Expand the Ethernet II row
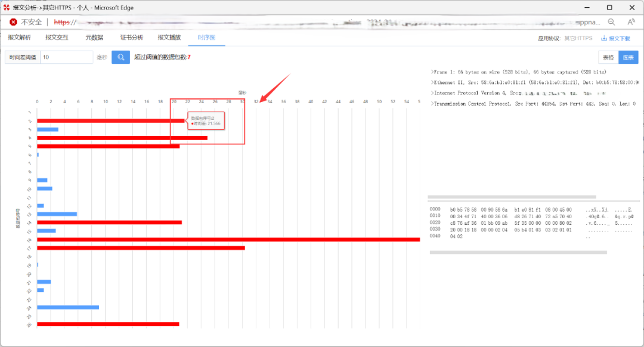Viewport: 644px width, 347px height. click(535, 82)
